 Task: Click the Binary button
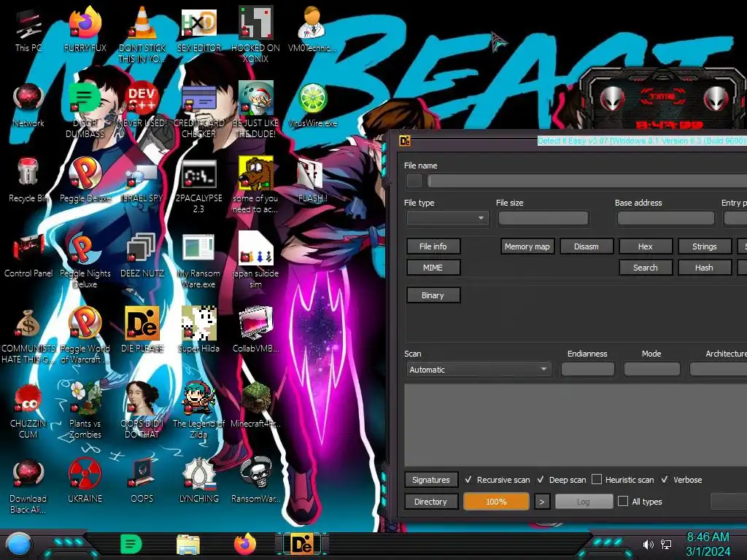(x=433, y=295)
